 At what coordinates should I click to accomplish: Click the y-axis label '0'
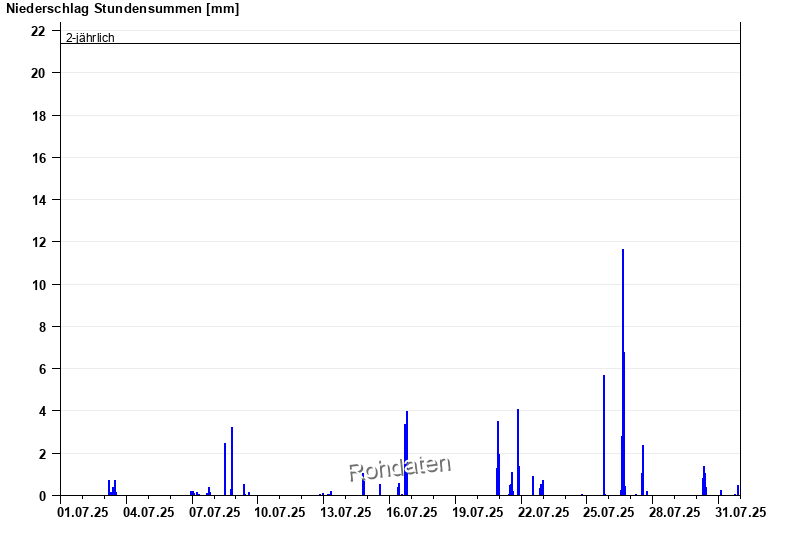[42, 496]
